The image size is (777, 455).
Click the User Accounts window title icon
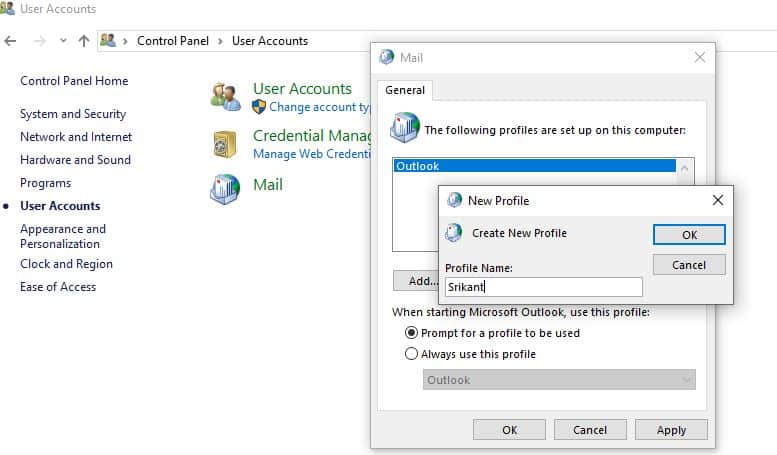(x=7, y=8)
